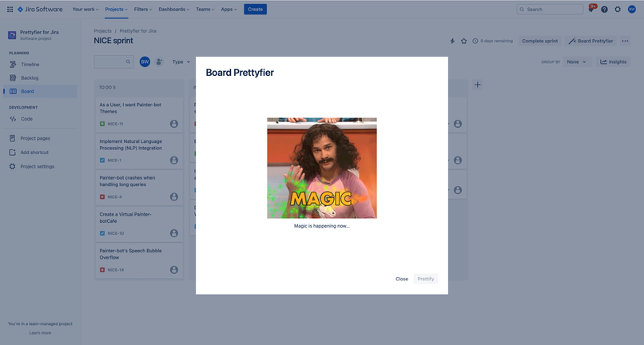644x345 pixels.
Task: Click the Create button
Action: (x=255, y=9)
